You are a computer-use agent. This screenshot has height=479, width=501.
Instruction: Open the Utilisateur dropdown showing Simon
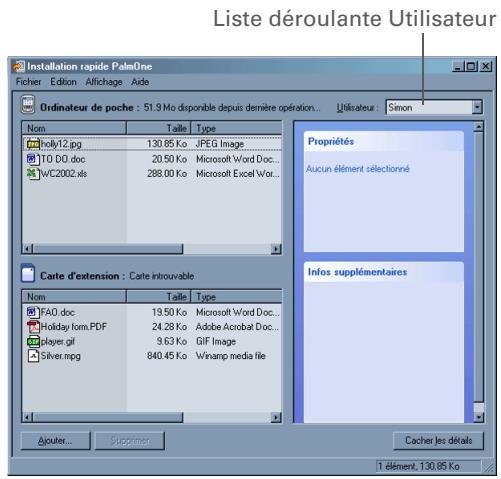point(434,107)
